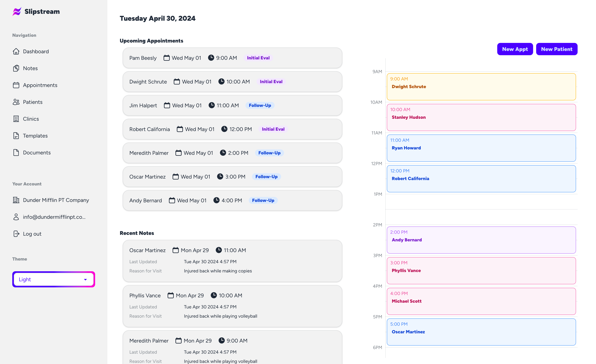
Task: Open Oscar Martinez's recent note card
Action: click(232, 261)
